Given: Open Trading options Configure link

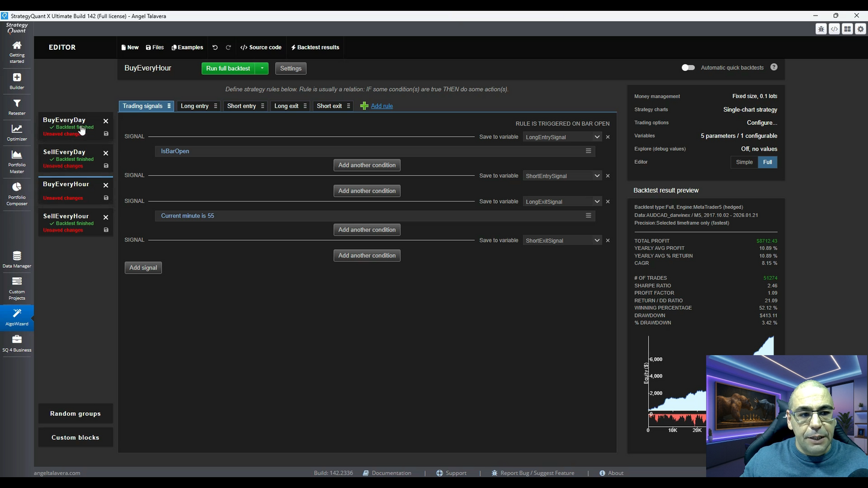Looking at the screenshot, I should click(762, 122).
